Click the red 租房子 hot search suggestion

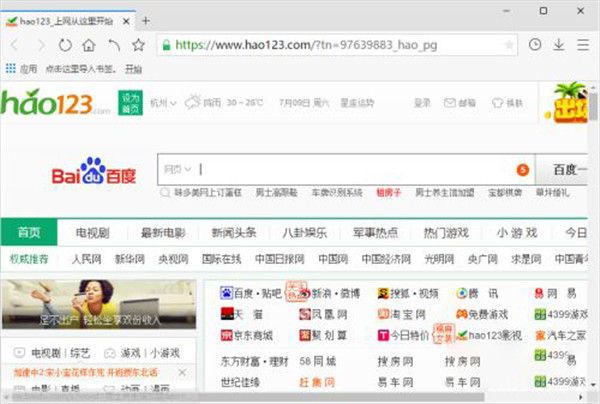click(388, 192)
